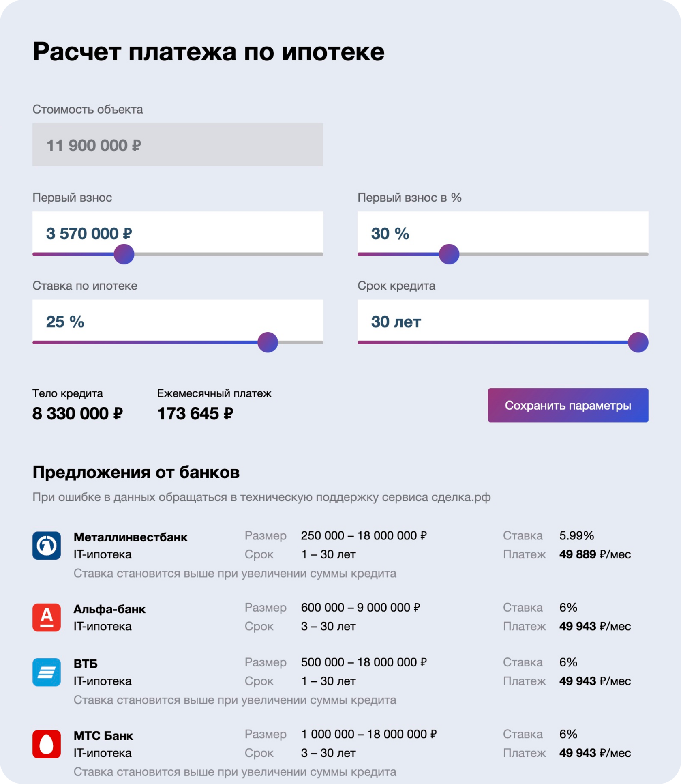Grab the Первый взнос slider handle
Viewport: 681px width, 784px height.
124,254
